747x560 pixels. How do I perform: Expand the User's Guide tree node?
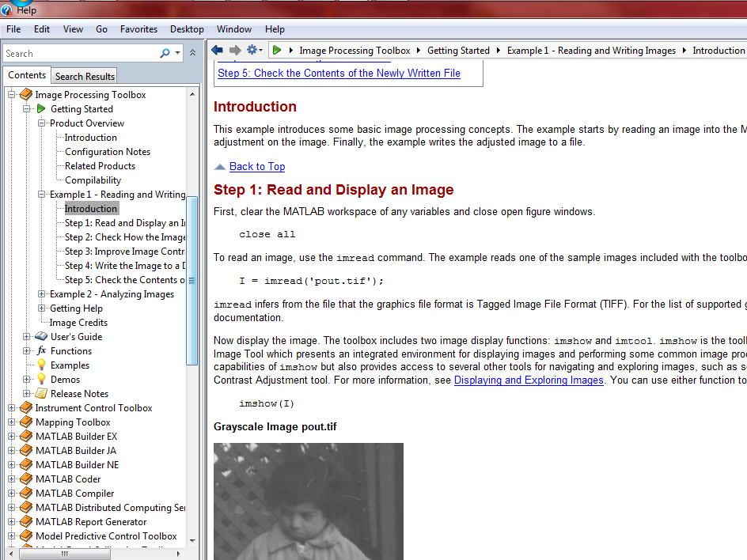point(27,337)
